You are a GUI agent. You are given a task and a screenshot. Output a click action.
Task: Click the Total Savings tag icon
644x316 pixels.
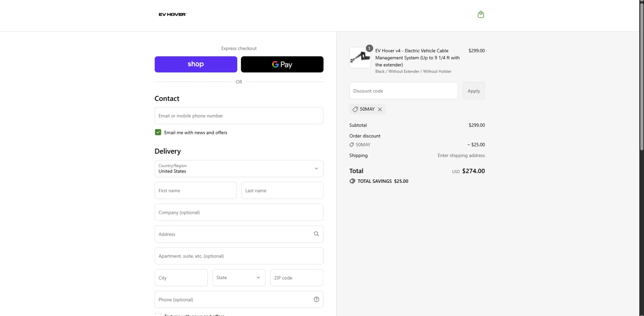pyautogui.click(x=352, y=181)
